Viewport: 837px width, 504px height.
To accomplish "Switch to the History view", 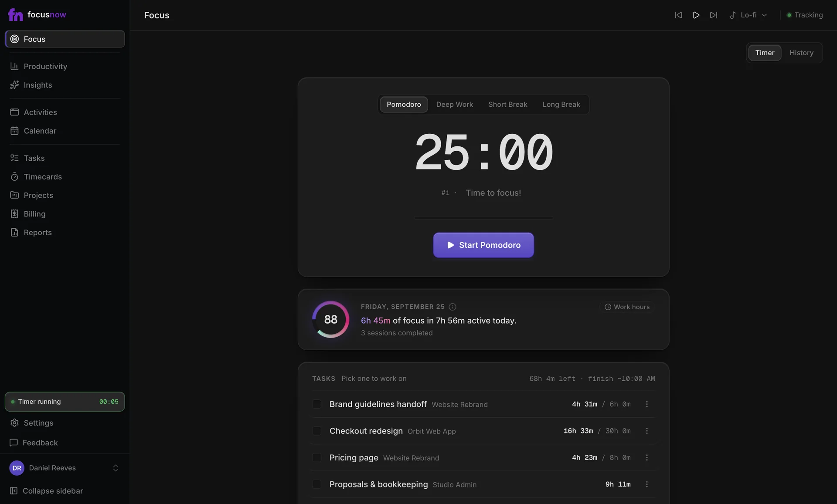I will pos(801,53).
